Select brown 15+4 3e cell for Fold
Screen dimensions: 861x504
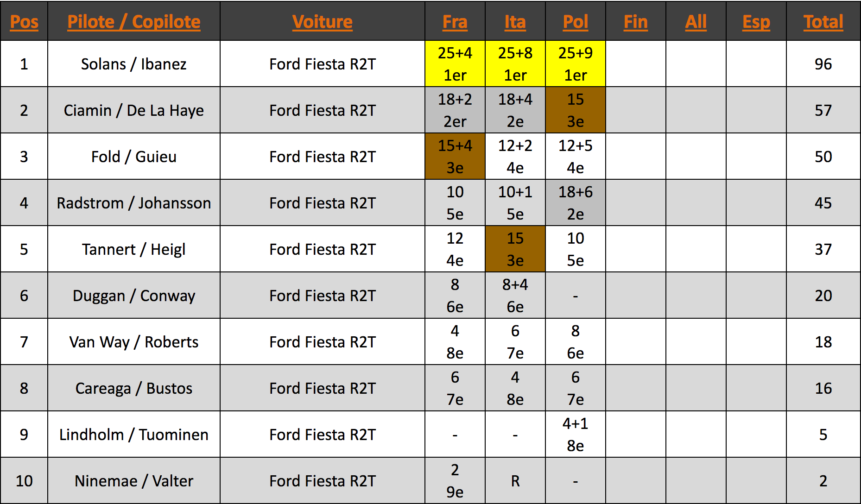pos(455,157)
